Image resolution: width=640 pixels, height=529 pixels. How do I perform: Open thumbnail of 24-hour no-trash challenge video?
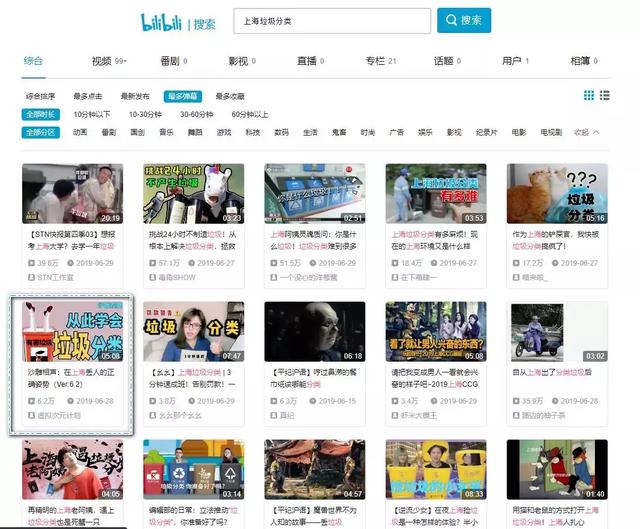(x=193, y=193)
